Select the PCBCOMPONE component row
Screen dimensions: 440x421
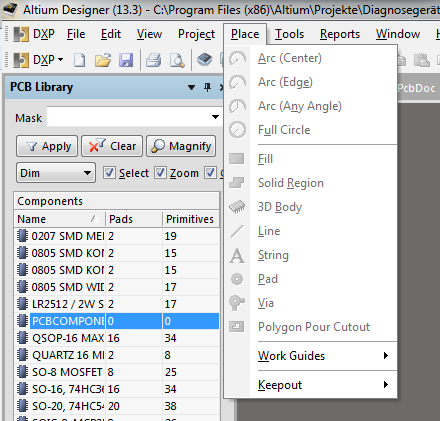pyautogui.click(x=117, y=321)
